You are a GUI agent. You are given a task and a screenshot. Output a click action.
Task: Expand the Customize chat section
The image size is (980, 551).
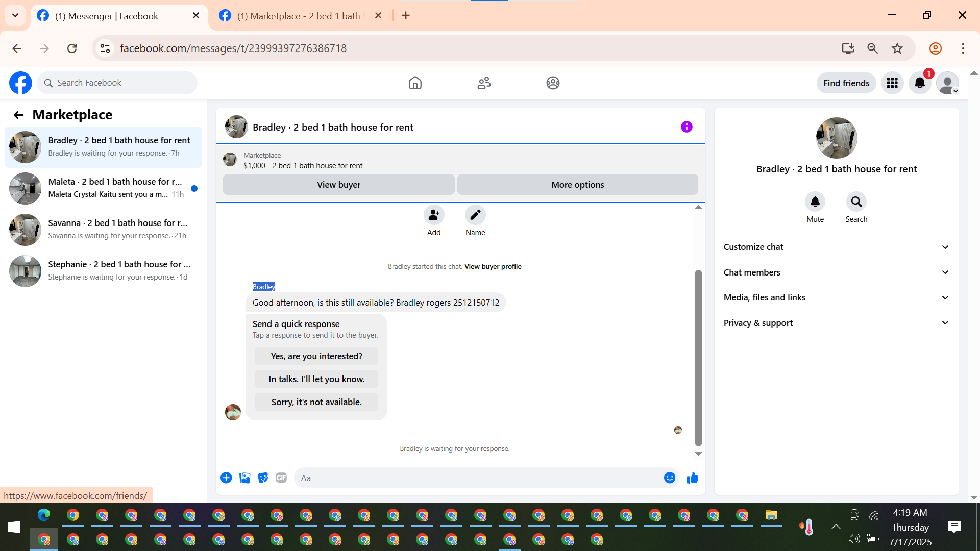(836, 247)
